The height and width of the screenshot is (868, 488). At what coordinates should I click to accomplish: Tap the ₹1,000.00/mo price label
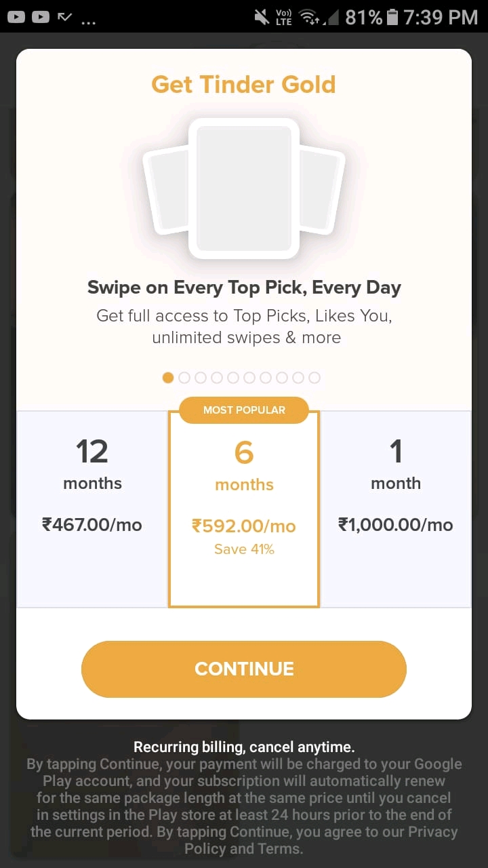coord(396,524)
